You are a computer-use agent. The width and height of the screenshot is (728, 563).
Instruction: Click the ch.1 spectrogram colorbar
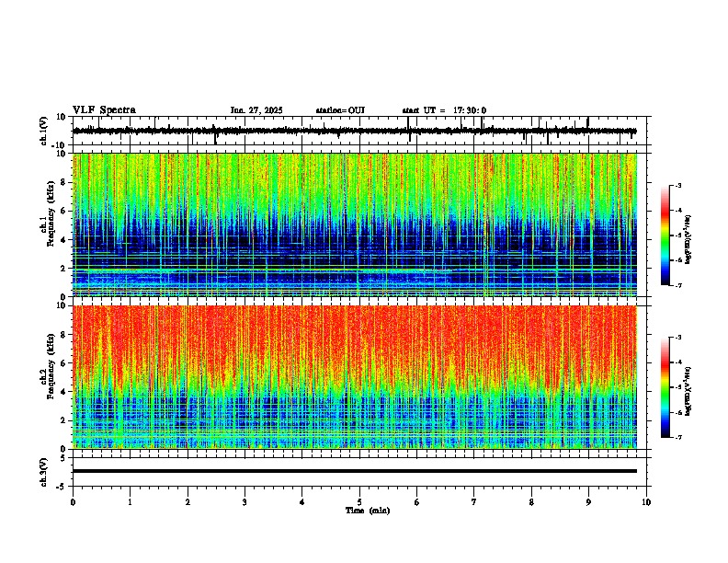tap(665, 236)
